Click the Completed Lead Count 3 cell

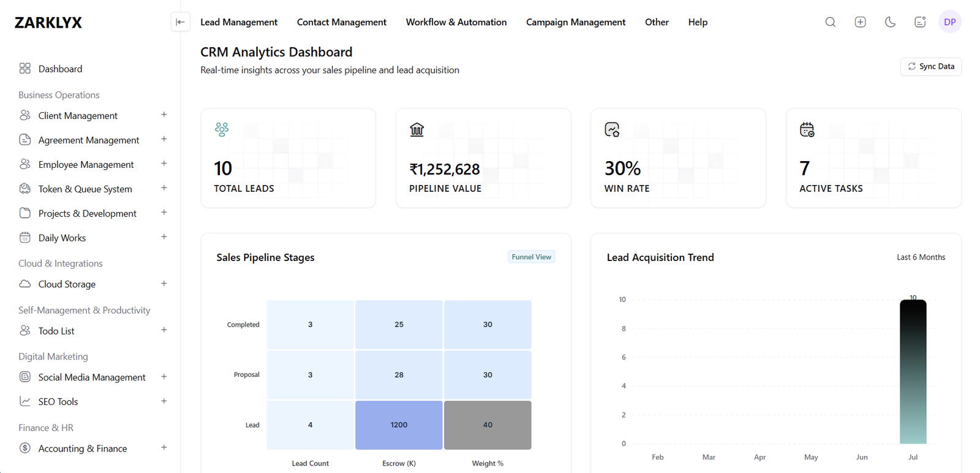click(x=310, y=325)
